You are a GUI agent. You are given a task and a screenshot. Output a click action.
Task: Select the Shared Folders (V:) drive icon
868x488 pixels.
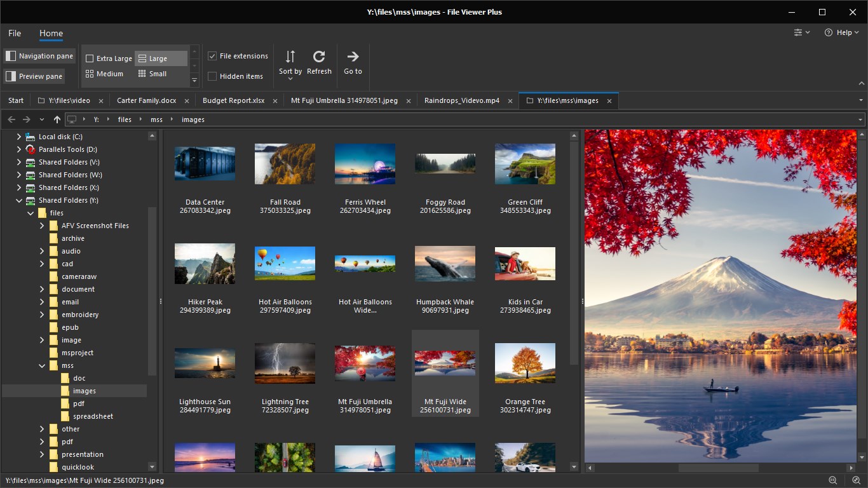pos(31,162)
